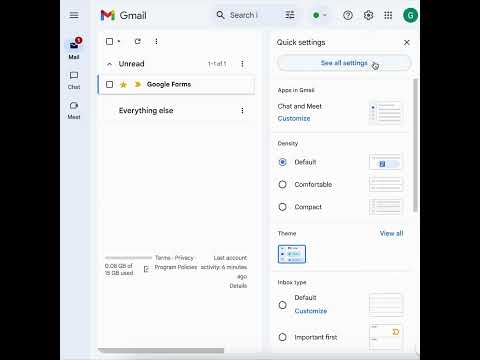Open Everything else section options menu
Viewport: 480px width, 360px height.
(242, 111)
